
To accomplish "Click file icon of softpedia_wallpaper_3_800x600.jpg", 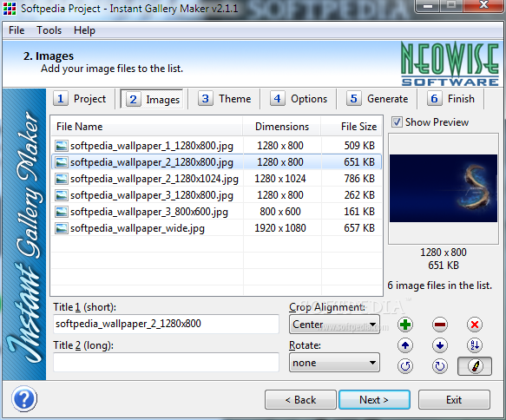I will pos(62,212).
